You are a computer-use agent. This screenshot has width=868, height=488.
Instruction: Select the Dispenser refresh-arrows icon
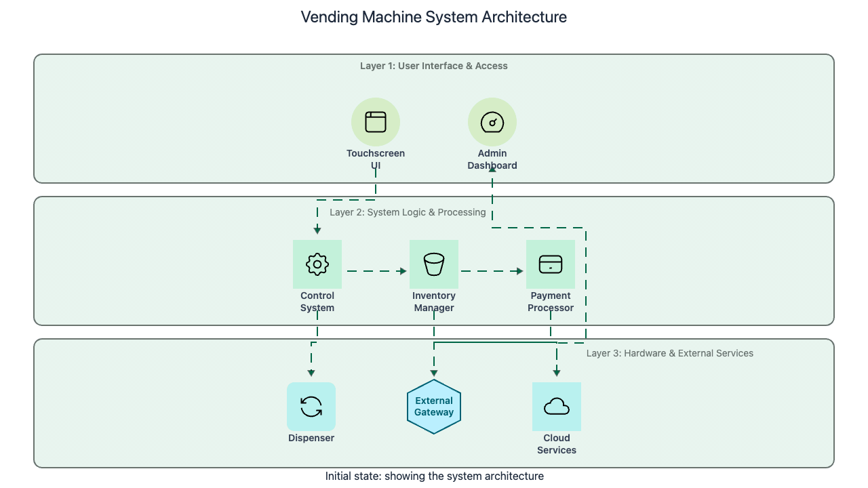coord(311,407)
